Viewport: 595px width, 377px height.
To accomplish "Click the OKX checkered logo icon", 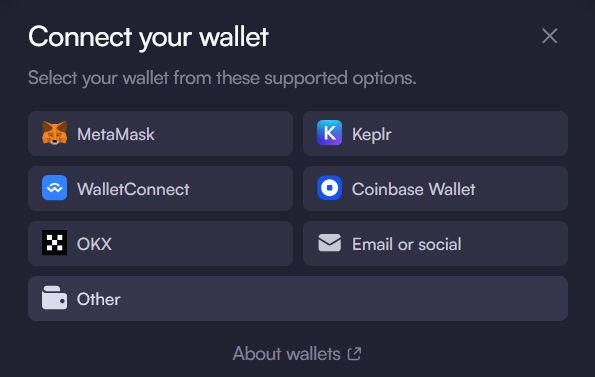I will pos(55,243).
